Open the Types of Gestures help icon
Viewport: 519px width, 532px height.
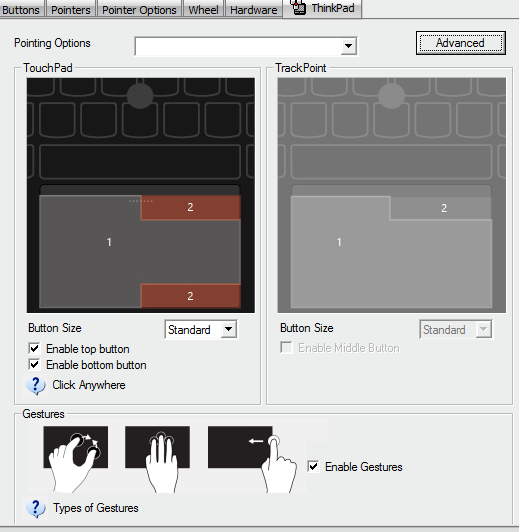click(x=36, y=509)
